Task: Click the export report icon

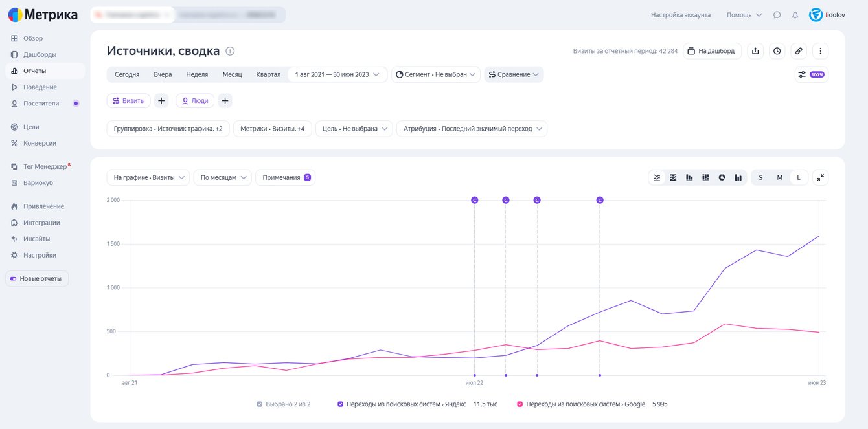Action: pos(755,51)
